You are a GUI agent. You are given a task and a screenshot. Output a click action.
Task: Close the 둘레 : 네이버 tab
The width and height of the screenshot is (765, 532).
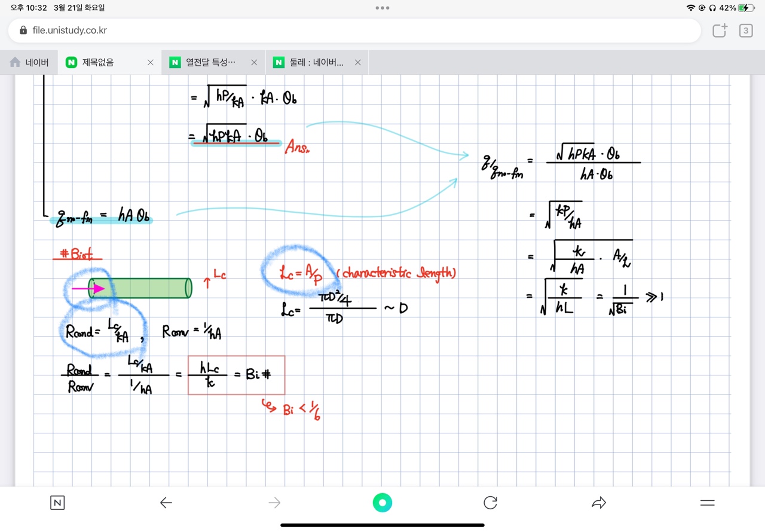[357, 62]
